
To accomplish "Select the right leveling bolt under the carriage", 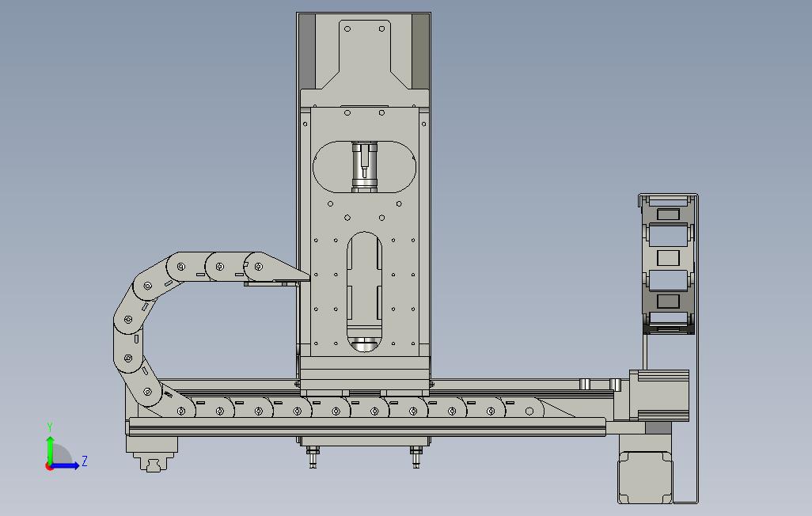I will pyautogui.click(x=415, y=457).
